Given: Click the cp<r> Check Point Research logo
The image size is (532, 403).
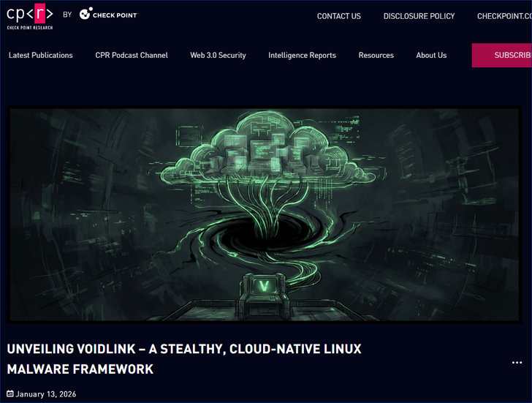Looking at the screenshot, I should click(x=30, y=17).
